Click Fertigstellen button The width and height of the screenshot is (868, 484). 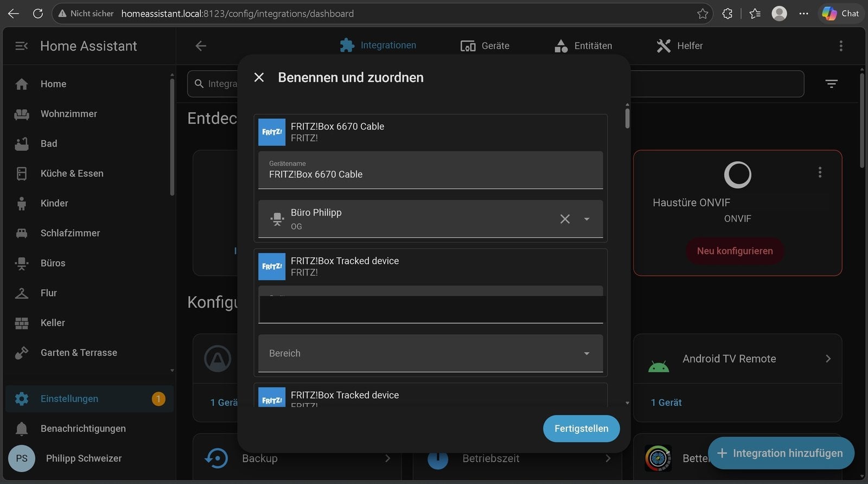[x=581, y=429]
